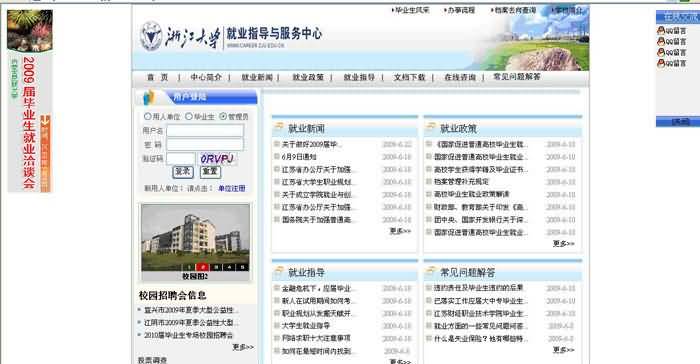Click the 常见问题解答 section header icon
700x364 pixels.
(x=430, y=271)
